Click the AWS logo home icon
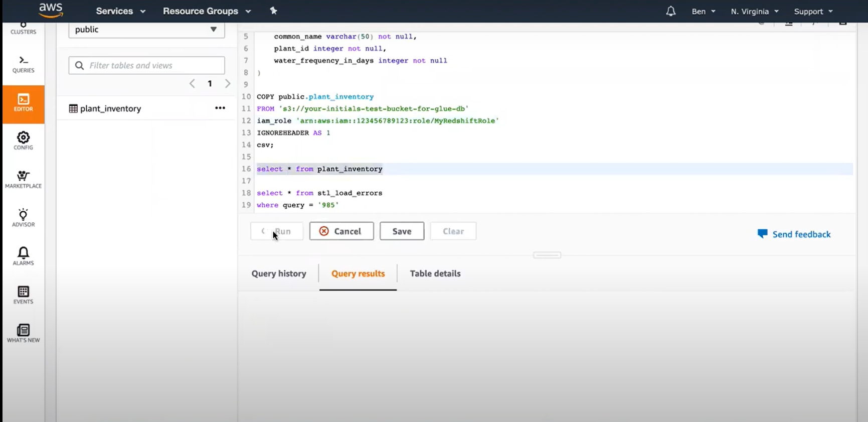 click(x=51, y=10)
